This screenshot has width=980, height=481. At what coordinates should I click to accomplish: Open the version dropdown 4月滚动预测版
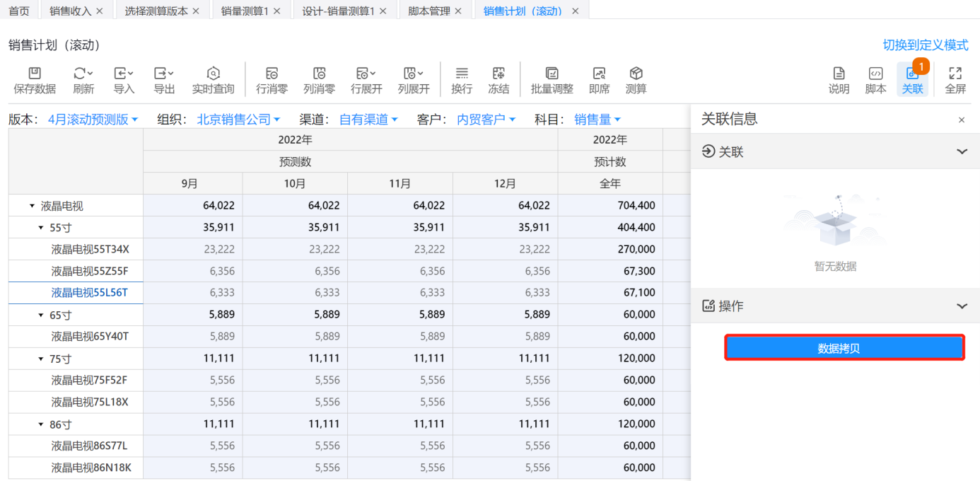[93, 120]
